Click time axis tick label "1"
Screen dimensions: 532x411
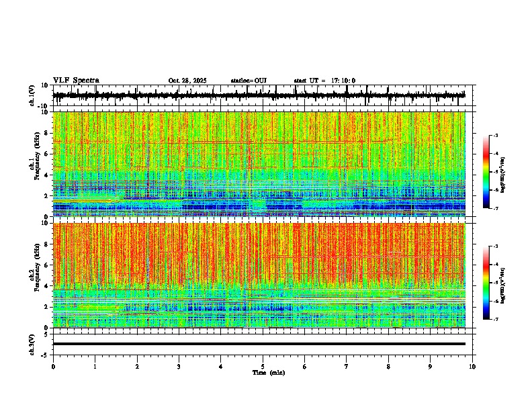tap(95, 367)
